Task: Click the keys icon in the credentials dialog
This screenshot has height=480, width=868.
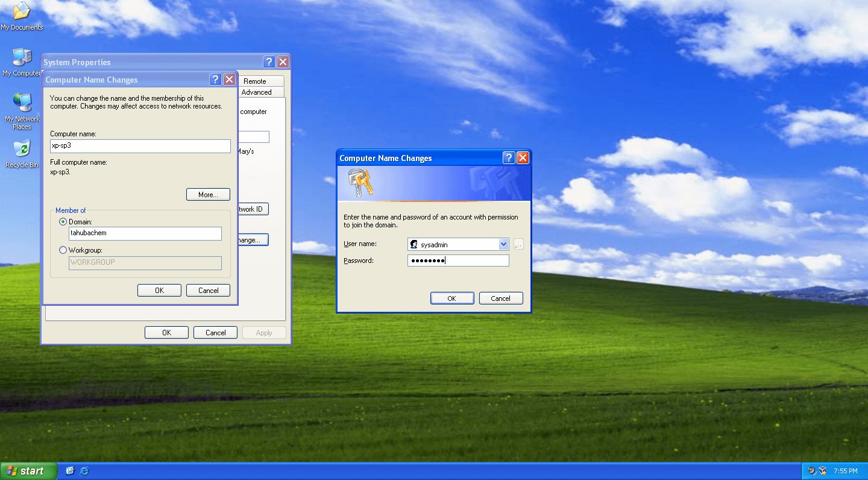Action: coord(360,183)
